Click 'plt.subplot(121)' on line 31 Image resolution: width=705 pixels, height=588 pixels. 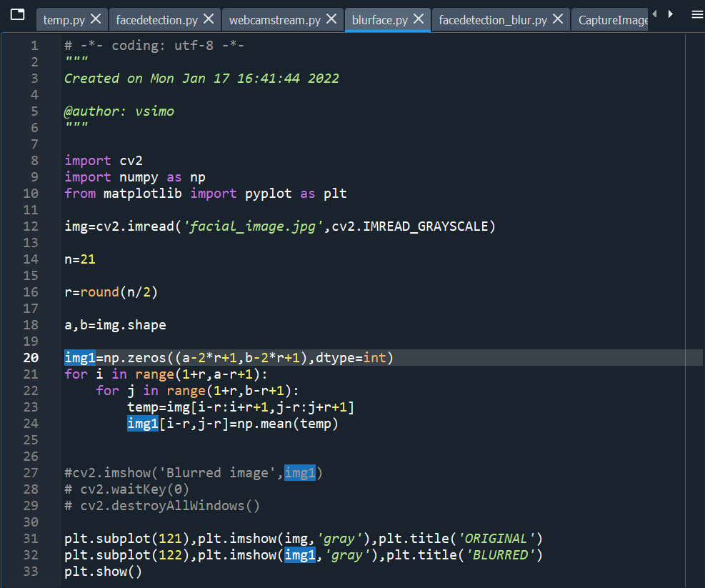pyautogui.click(x=127, y=539)
